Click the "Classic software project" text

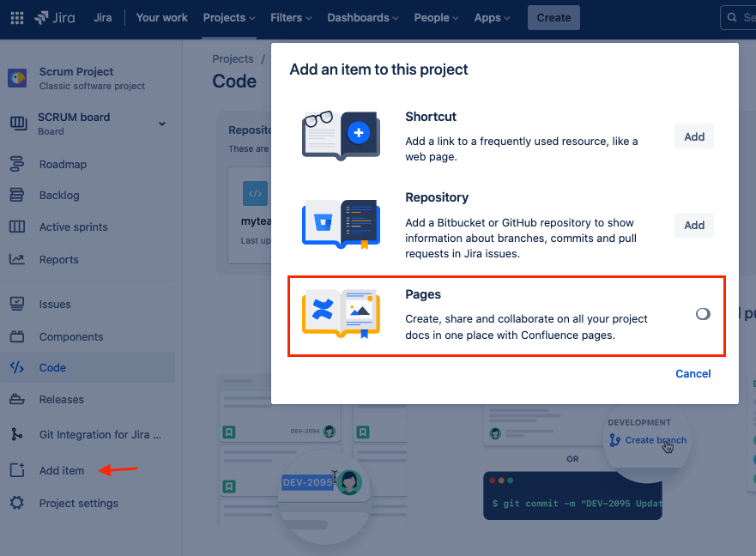92,87
